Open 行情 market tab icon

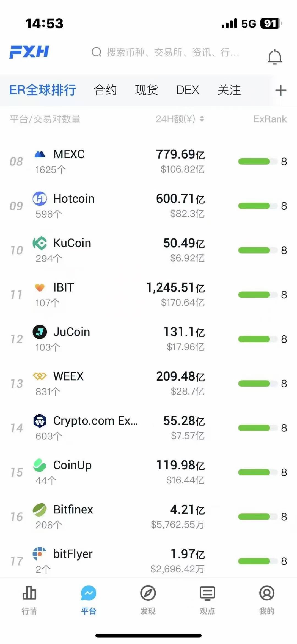[x=29, y=593]
